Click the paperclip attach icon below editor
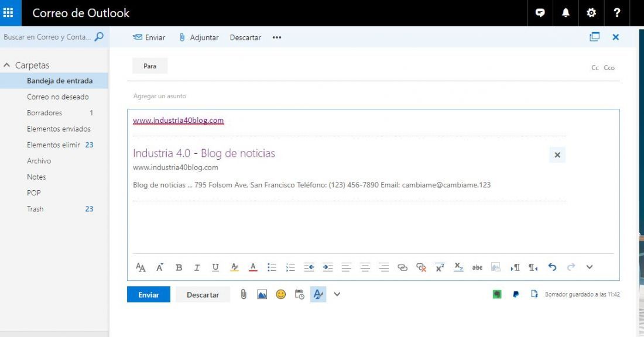 (244, 294)
